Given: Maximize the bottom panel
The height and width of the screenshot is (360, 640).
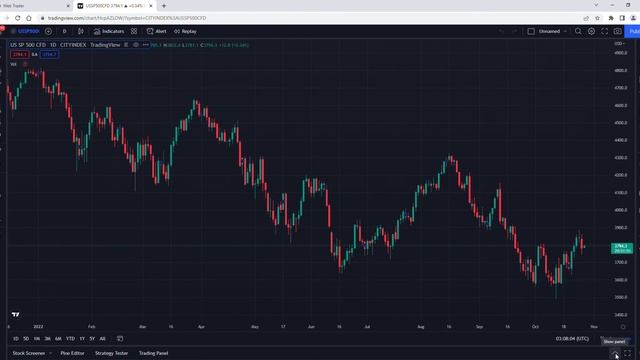Looking at the screenshot, I should pyautogui.click(x=628, y=353).
